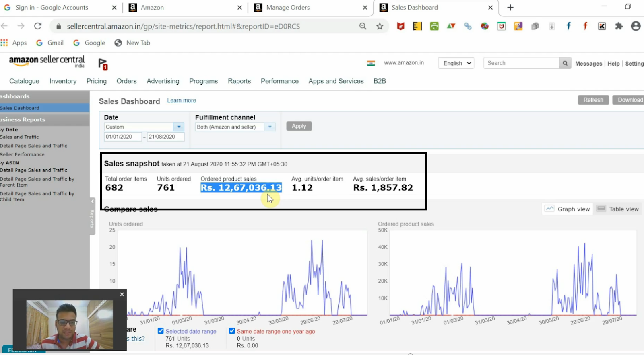644x355 pixels.
Task: Open Detail Page Sales and Traffic by Parent Item
Action: (37, 182)
